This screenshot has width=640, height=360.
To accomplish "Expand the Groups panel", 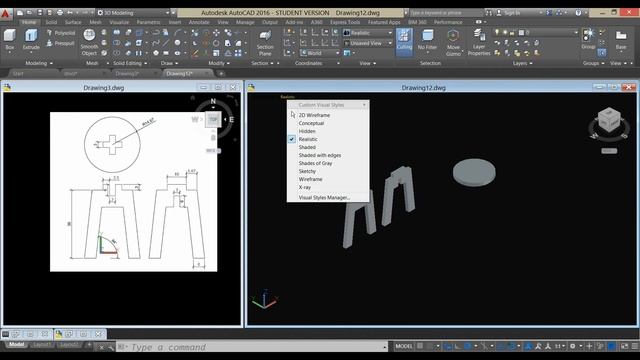I will point(593,63).
